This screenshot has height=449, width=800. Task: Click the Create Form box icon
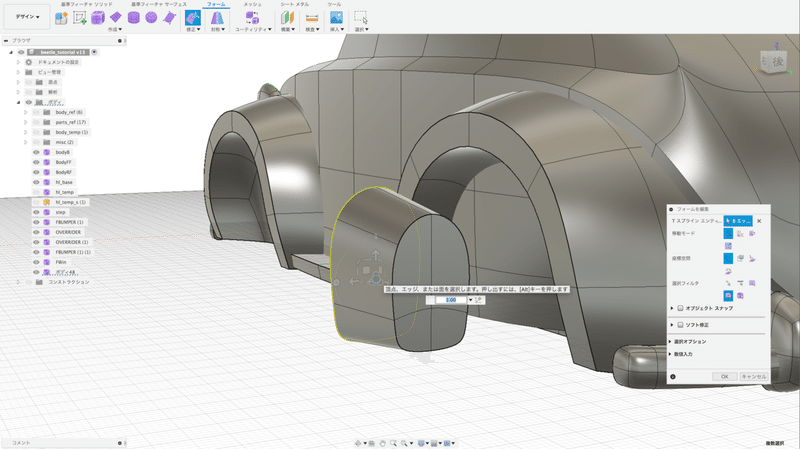tap(98, 17)
